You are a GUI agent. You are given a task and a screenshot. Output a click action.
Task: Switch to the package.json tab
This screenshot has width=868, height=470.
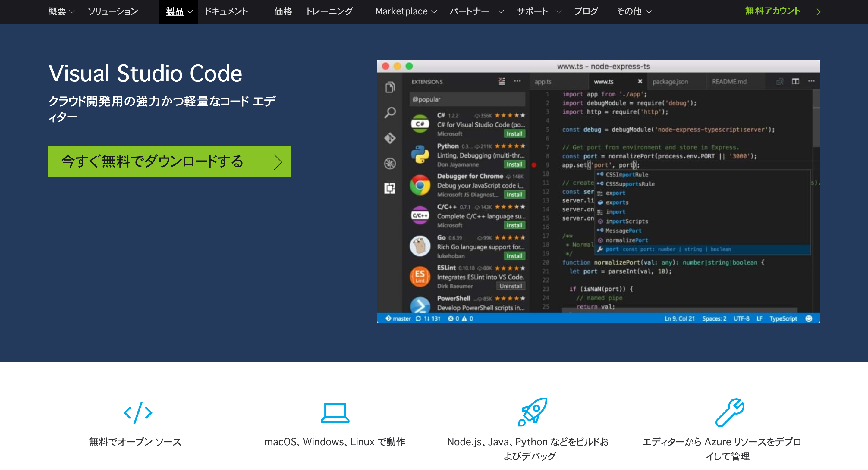[677, 82]
